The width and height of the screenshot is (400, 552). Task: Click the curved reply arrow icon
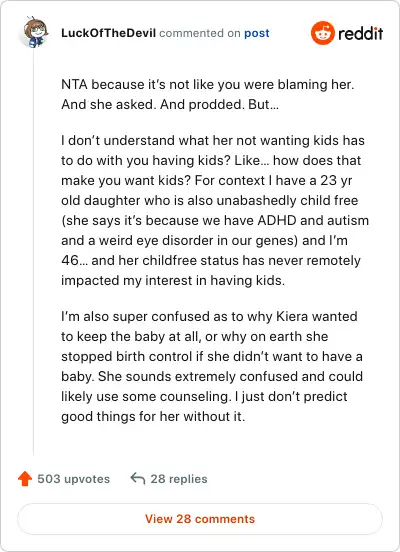pos(138,479)
